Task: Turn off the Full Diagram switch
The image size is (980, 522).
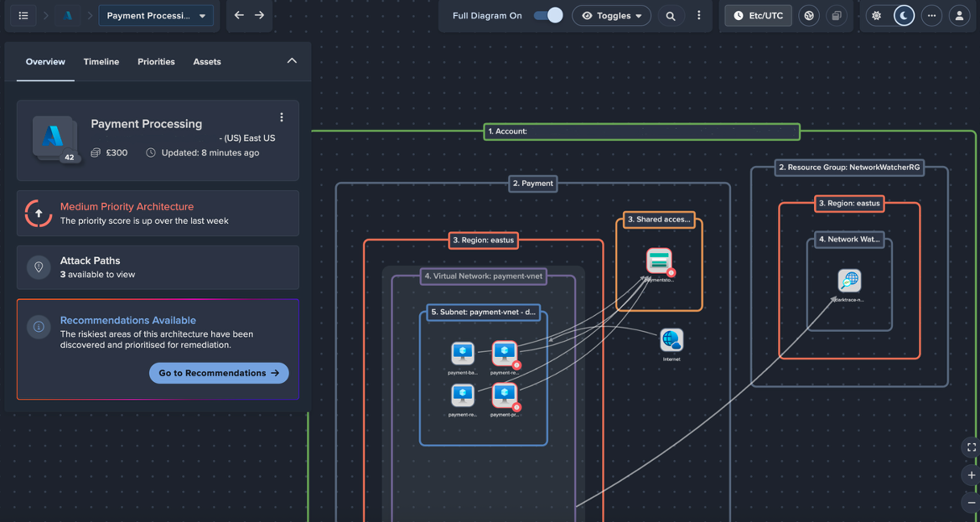Action: (547, 14)
